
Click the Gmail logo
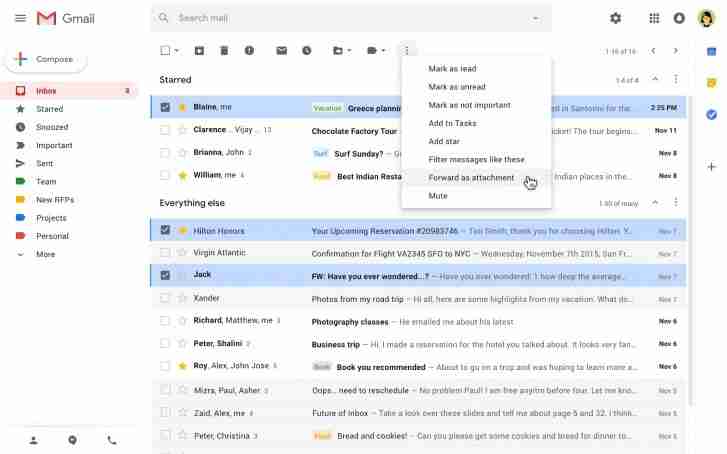click(x=66, y=19)
